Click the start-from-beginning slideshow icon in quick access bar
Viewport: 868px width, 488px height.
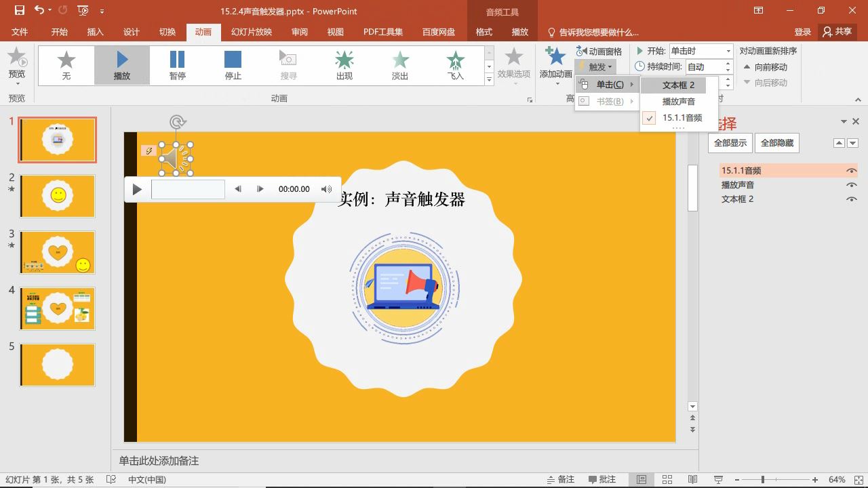[x=83, y=10]
